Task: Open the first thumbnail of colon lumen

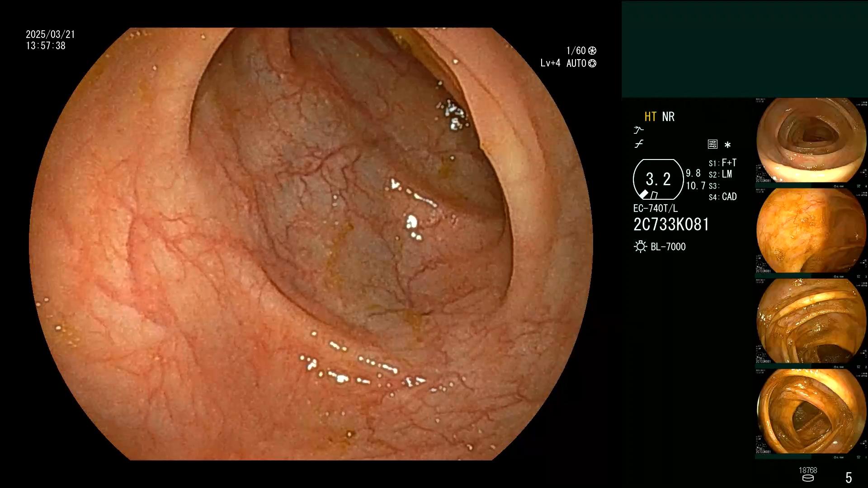Action: pyautogui.click(x=811, y=141)
